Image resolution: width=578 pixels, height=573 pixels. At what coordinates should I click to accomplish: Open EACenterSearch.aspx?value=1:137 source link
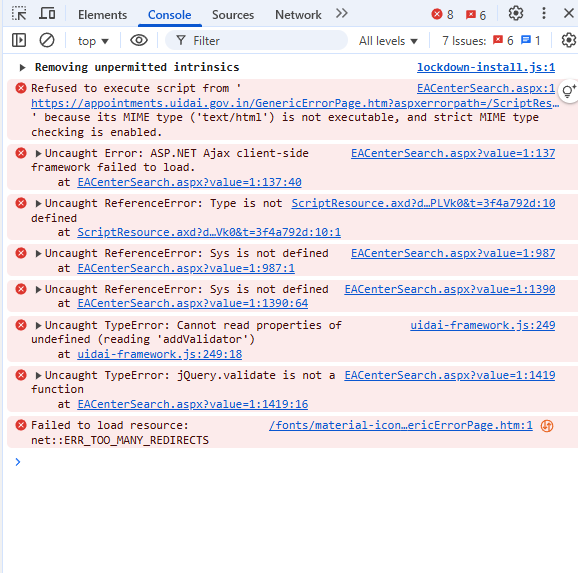(x=453, y=153)
